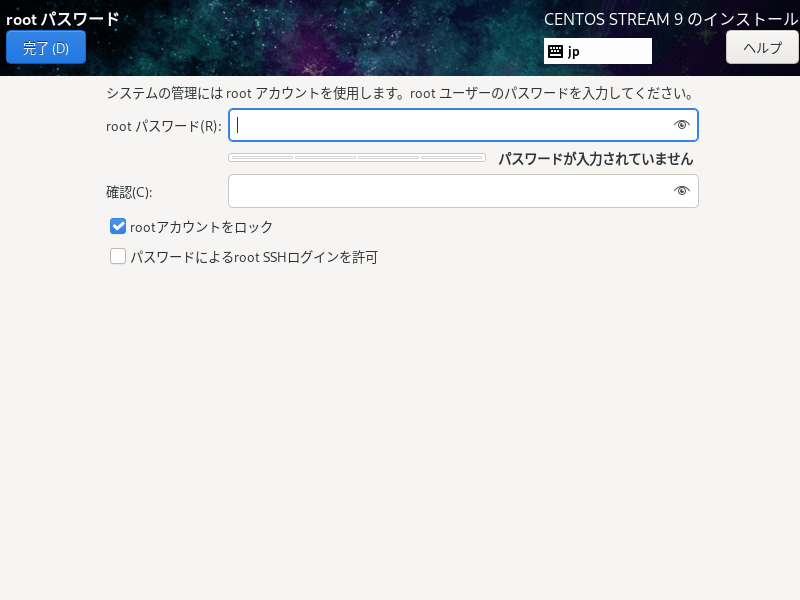Show confirmation password using the eye icon
This screenshot has width=800, height=600.
[682, 191]
